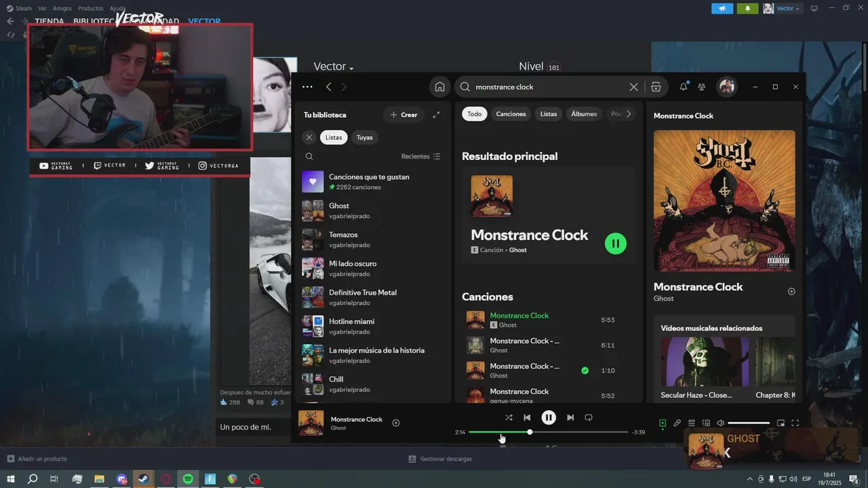The image size is (868, 488).
Task: Open Secular Haze video thumbnail
Action: pyautogui.click(x=705, y=362)
